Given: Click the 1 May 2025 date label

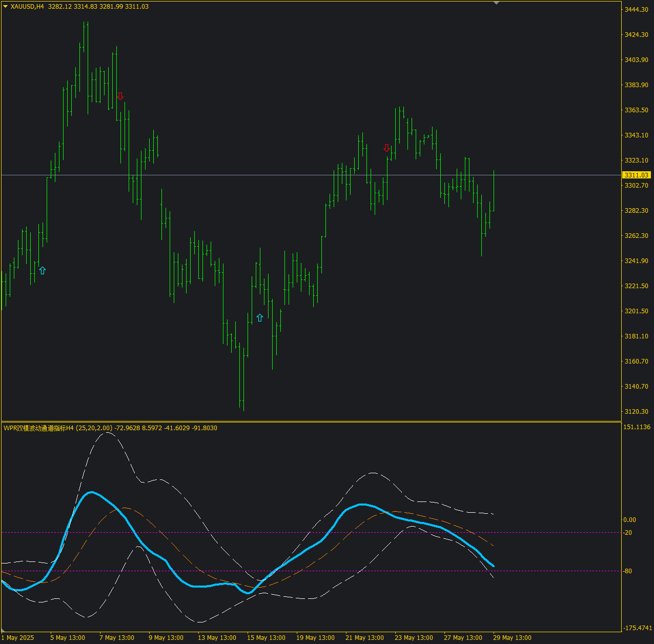Looking at the screenshot, I should point(17,638).
